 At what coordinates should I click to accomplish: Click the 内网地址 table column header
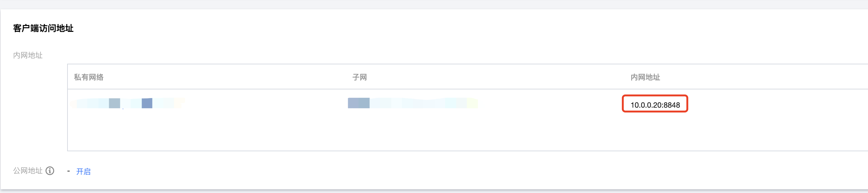tap(645, 77)
